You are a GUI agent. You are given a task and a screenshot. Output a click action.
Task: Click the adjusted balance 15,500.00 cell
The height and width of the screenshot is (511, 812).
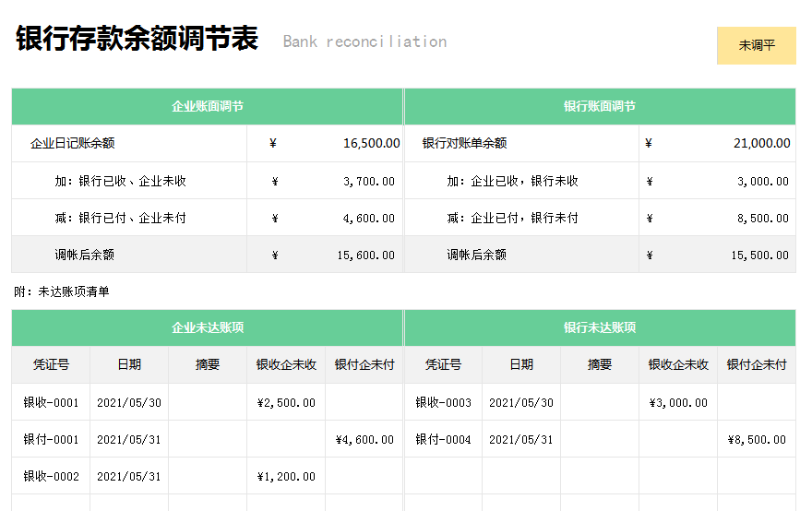pos(759,255)
